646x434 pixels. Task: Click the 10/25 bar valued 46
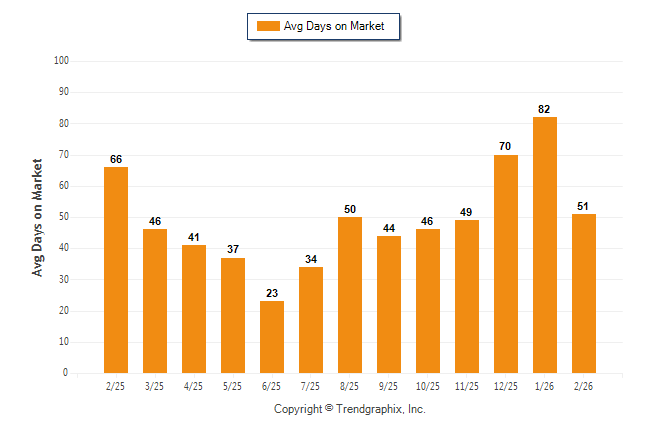pyautogui.click(x=428, y=301)
